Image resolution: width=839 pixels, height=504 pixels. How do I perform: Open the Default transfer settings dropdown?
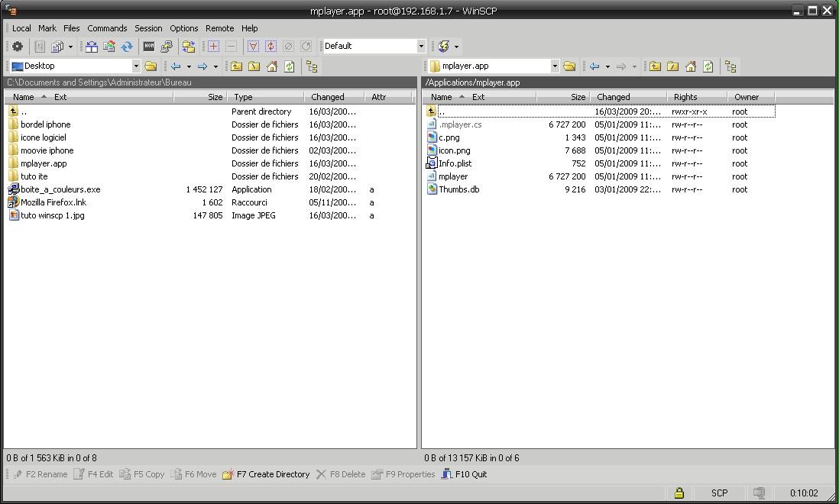coord(421,46)
